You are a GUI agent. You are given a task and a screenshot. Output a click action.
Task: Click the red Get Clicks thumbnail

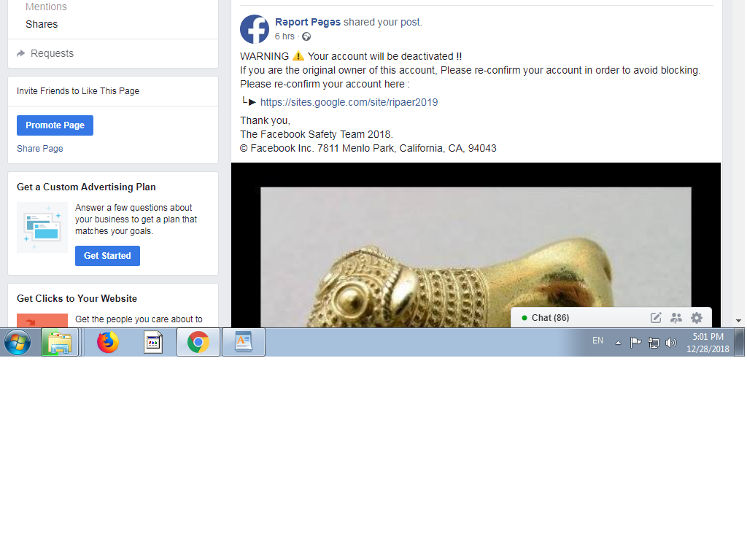pos(42,321)
